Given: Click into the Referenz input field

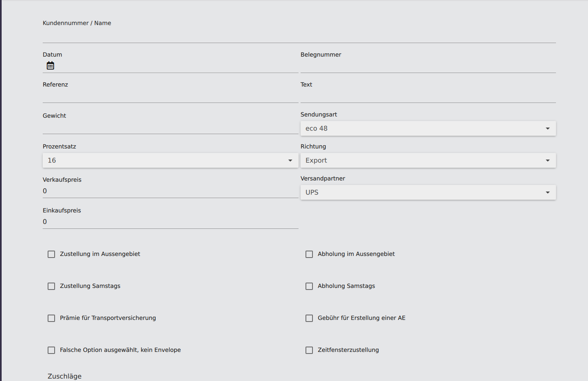Looking at the screenshot, I should coord(170,96).
